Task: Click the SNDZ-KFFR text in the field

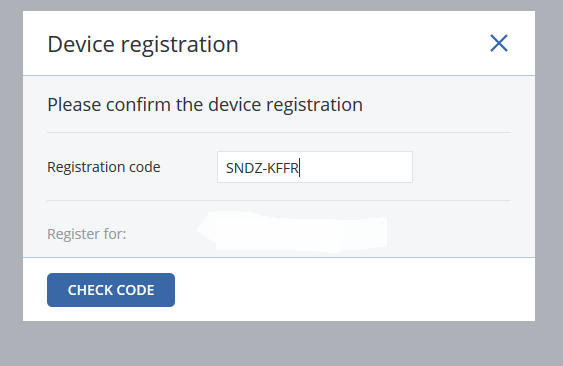Action: click(262, 168)
